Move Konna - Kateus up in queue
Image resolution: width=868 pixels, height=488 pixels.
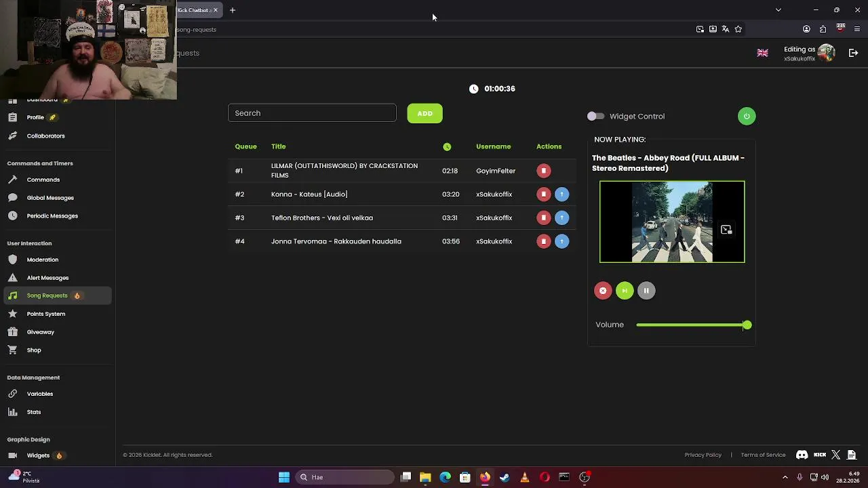coord(561,195)
